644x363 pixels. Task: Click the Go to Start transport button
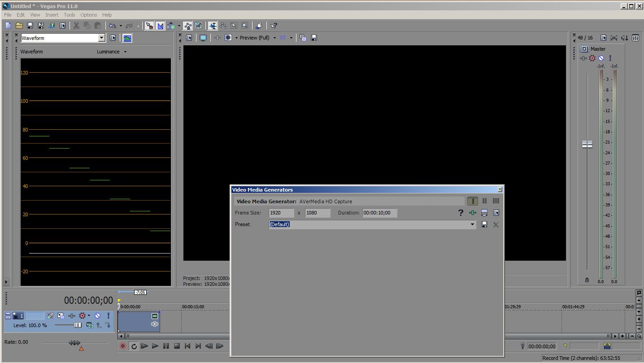pos(187,346)
